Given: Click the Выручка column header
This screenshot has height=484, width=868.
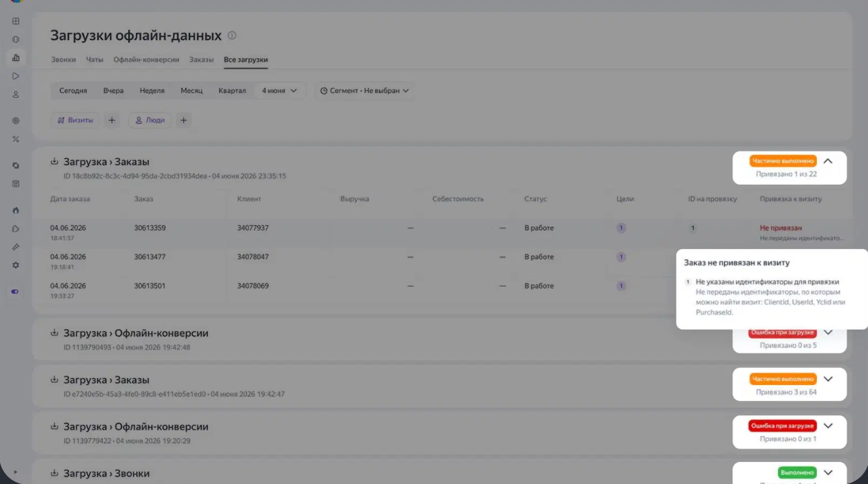Looking at the screenshot, I should [x=355, y=199].
